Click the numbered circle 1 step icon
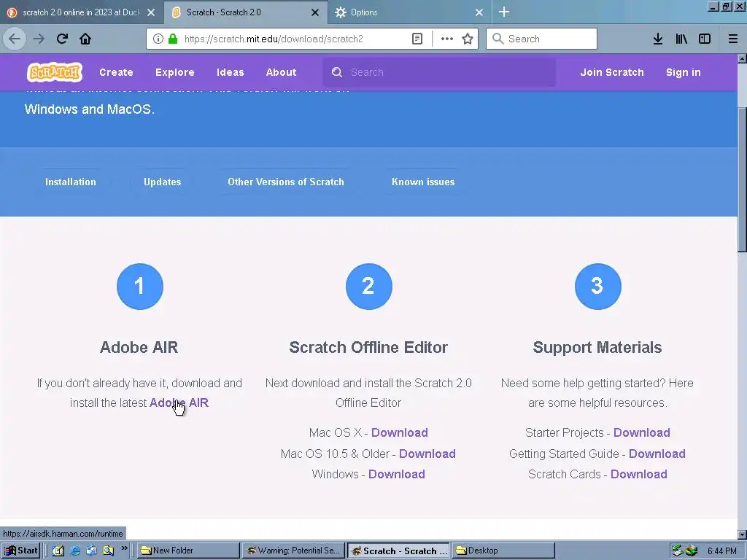The height and width of the screenshot is (560, 747). click(x=139, y=286)
